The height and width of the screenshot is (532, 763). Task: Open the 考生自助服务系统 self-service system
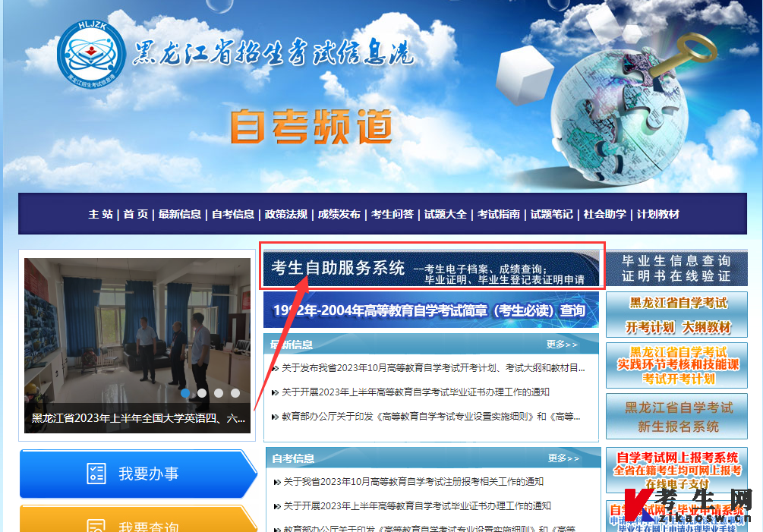[x=339, y=266]
